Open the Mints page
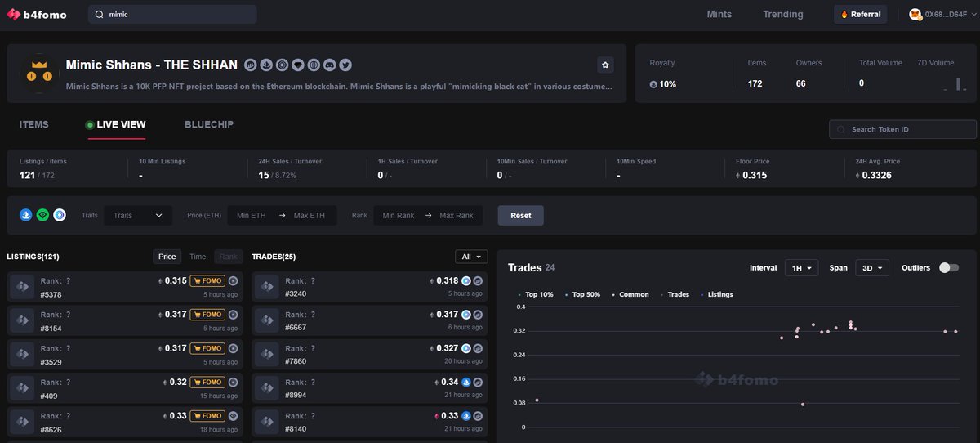 pyautogui.click(x=719, y=15)
